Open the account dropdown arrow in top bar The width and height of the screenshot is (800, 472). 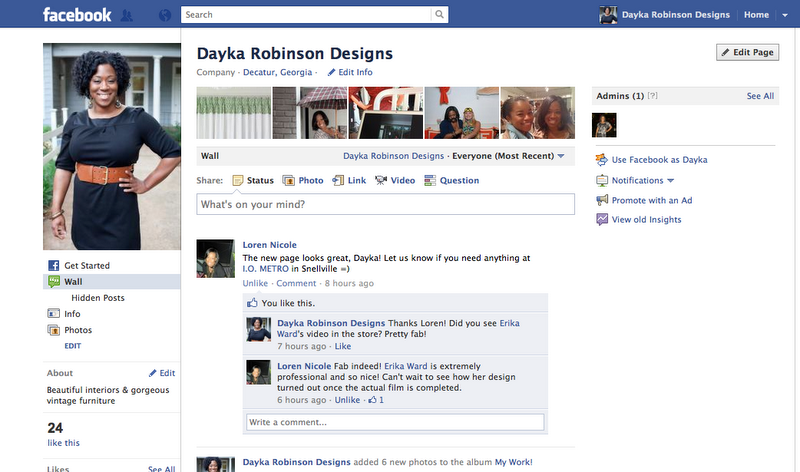tap(785, 15)
